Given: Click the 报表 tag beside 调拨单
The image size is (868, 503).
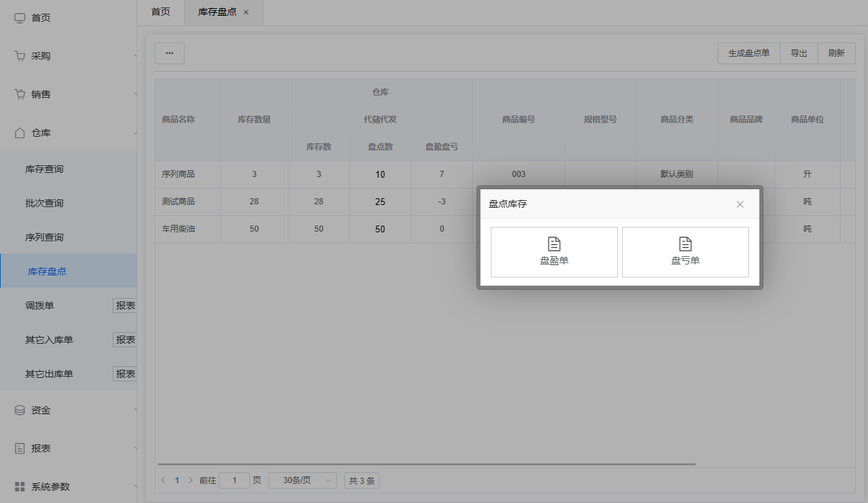Looking at the screenshot, I should pos(125,305).
